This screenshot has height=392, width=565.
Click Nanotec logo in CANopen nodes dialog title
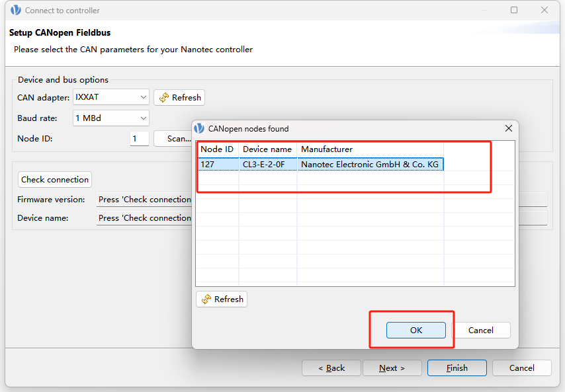click(199, 128)
